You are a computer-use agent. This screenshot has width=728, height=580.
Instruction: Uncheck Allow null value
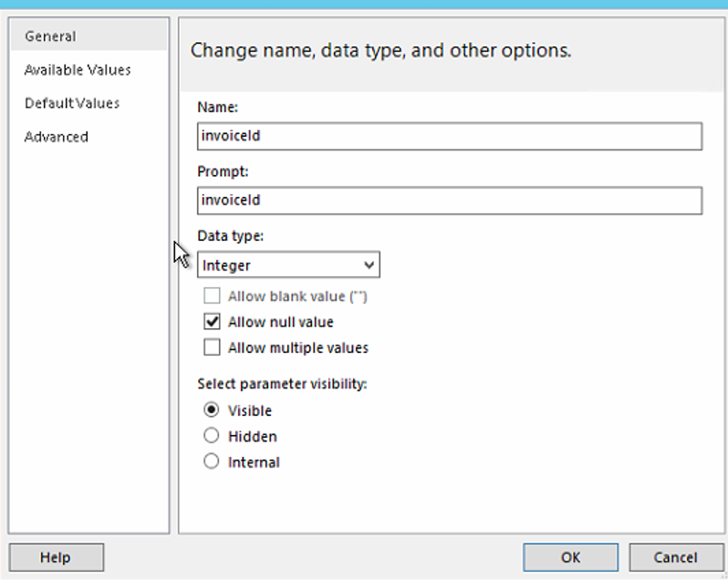pos(213,322)
